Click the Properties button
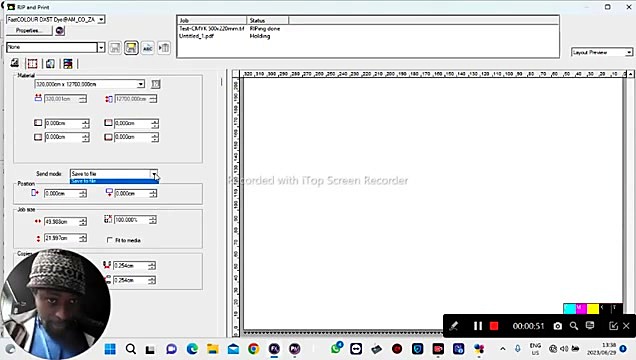The image size is (636, 360). 29,30
